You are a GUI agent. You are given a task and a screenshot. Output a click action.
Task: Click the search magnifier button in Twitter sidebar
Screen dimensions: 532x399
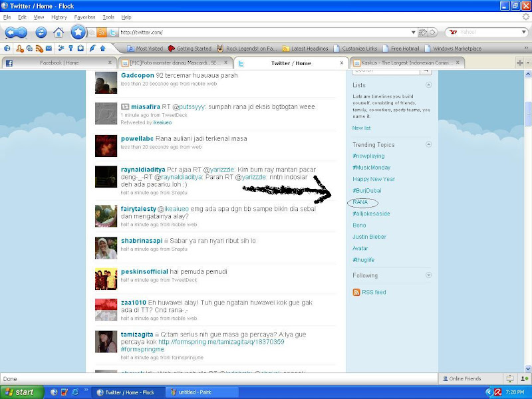(426, 71)
